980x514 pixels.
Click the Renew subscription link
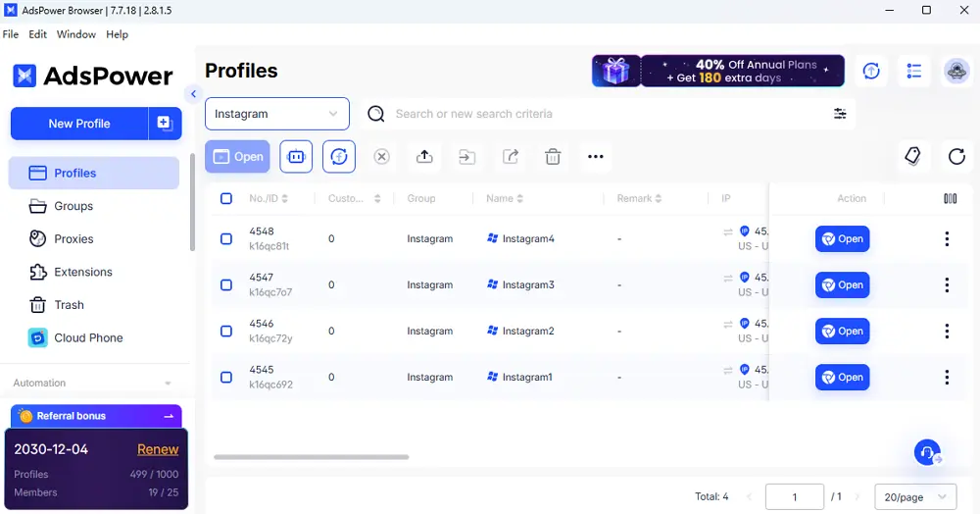tap(158, 449)
